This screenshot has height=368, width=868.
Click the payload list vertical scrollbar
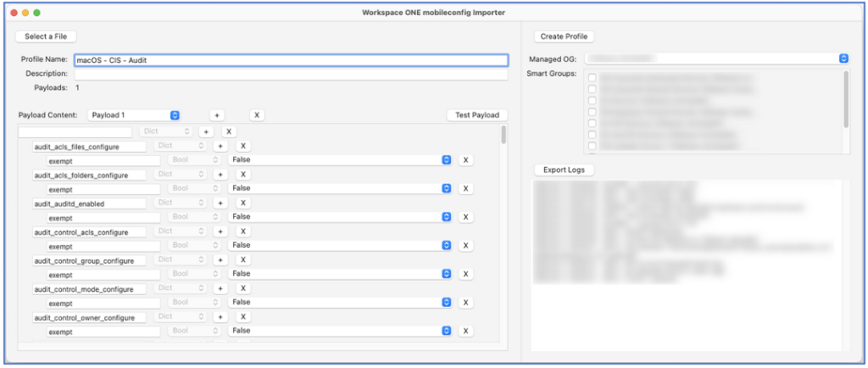point(504,136)
